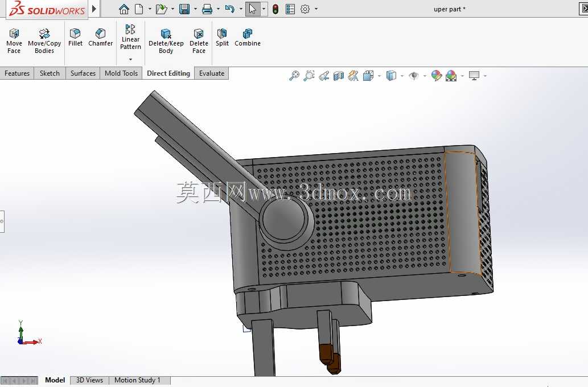Switch to the Evaluate tab
Screen dimensions: 588x387
212,73
